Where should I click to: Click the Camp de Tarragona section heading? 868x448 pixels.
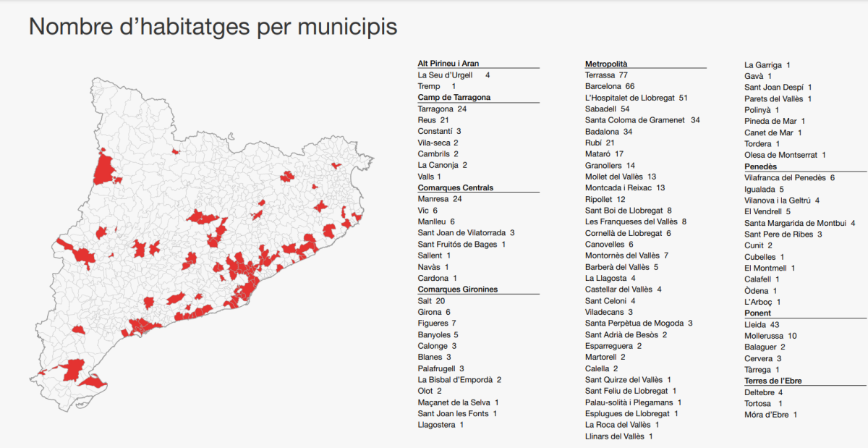pos(454,97)
